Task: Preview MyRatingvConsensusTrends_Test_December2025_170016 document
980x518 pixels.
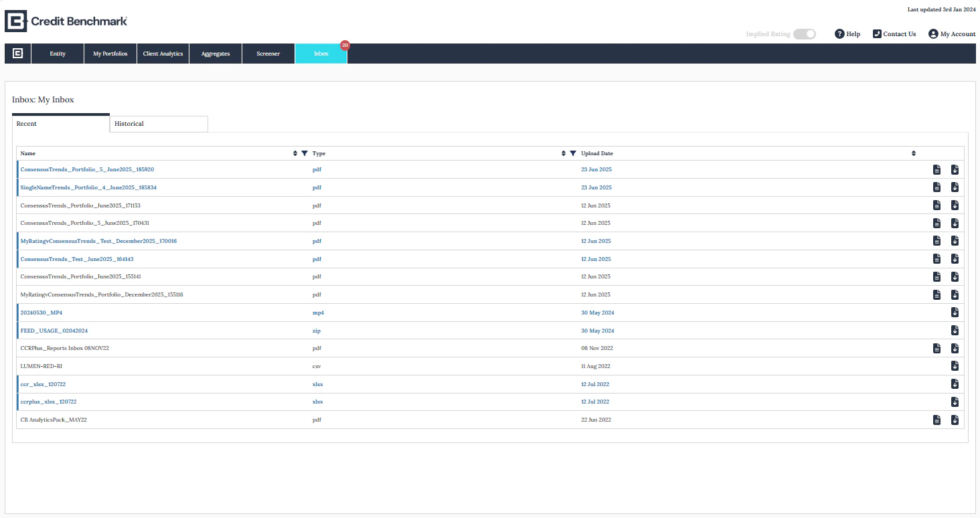Action: pyautogui.click(x=937, y=241)
